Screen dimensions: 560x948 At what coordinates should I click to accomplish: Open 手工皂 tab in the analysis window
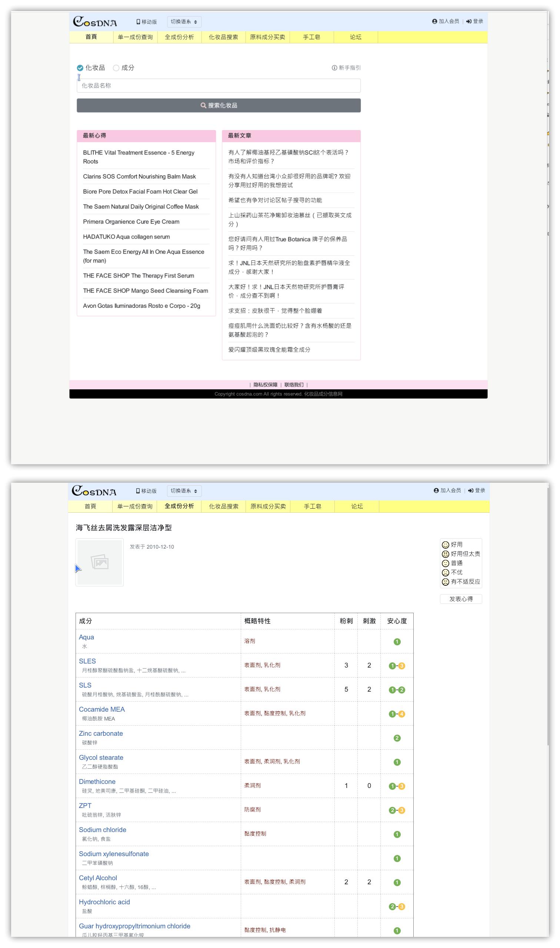pos(313,506)
